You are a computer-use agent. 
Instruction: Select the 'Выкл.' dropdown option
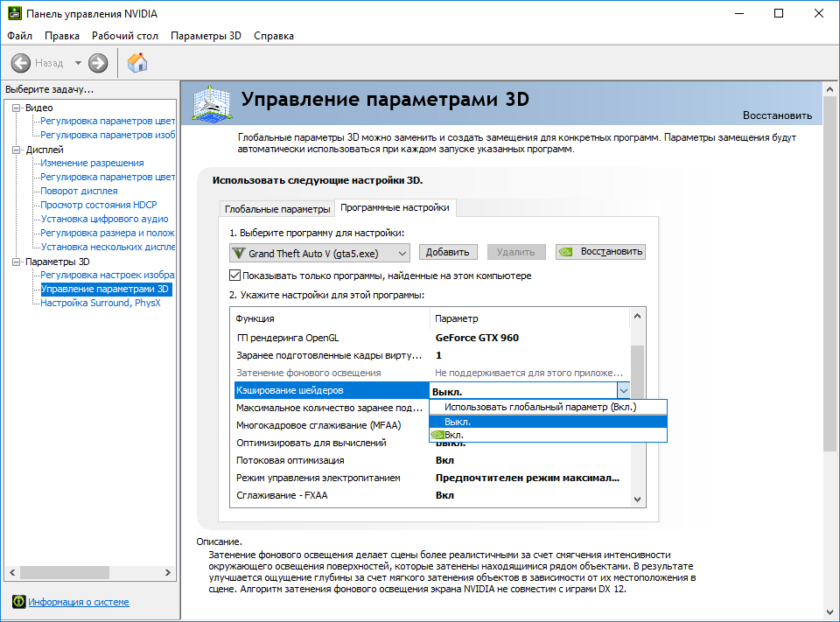[x=548, y=422]
